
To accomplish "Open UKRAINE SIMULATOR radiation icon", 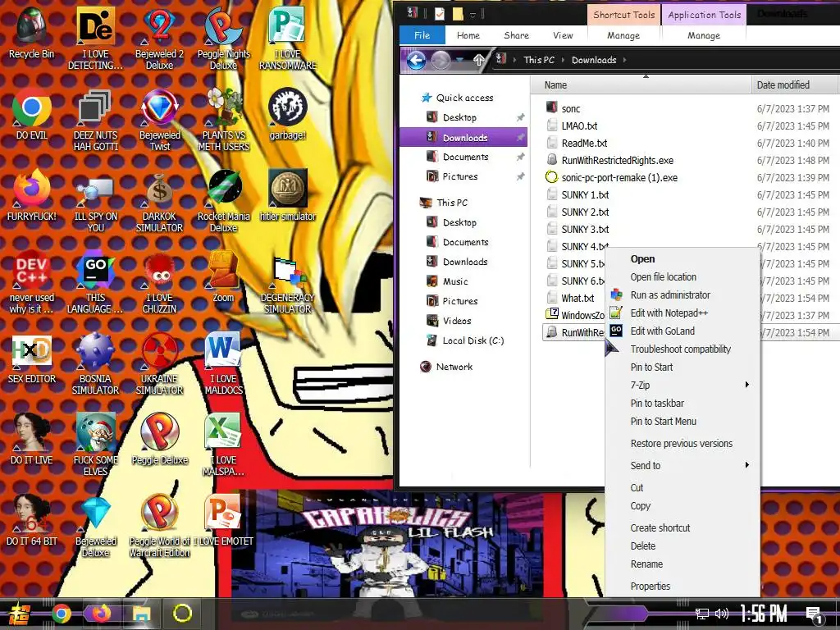I will click(159, 363).
